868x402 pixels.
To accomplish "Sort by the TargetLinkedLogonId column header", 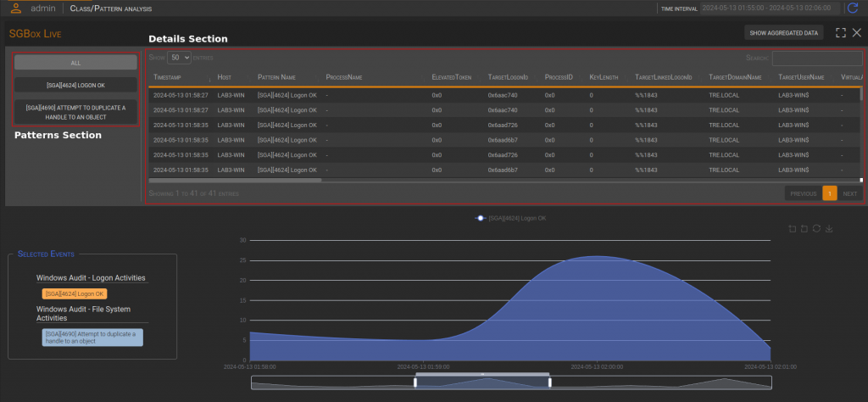I will coord(664,77).
